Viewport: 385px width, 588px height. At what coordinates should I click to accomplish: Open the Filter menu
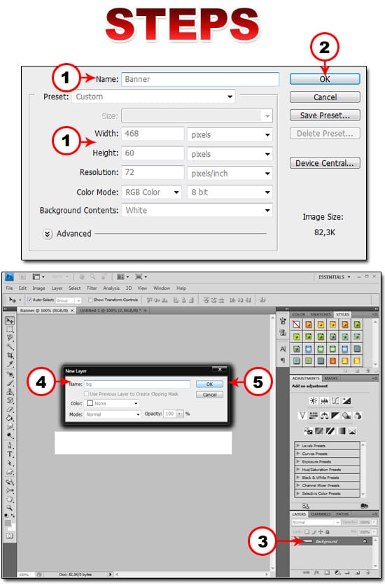coord(92,288)
